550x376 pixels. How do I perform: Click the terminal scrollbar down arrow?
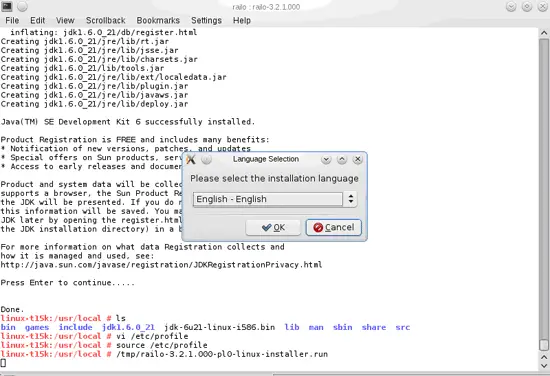pos(544,366)
